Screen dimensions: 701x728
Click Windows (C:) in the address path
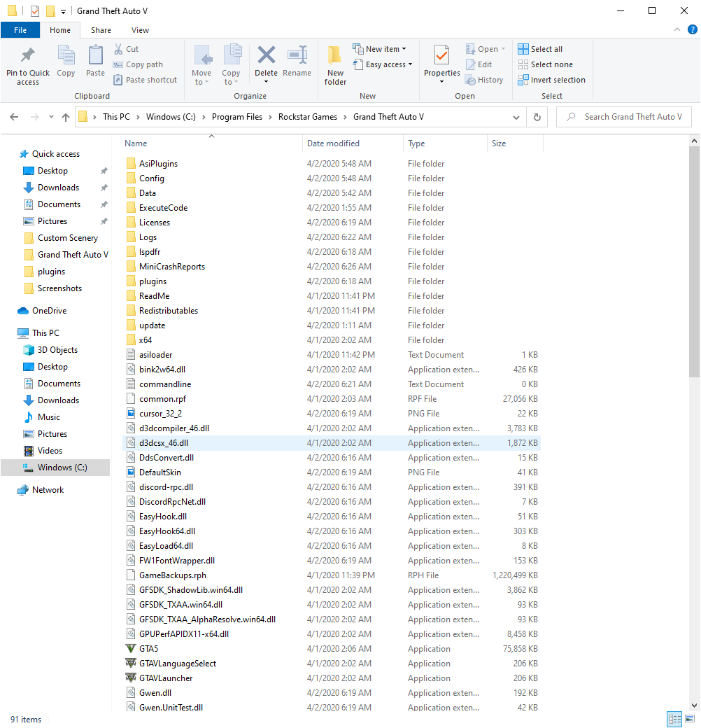pyautogui.click(x=171, y=117)
